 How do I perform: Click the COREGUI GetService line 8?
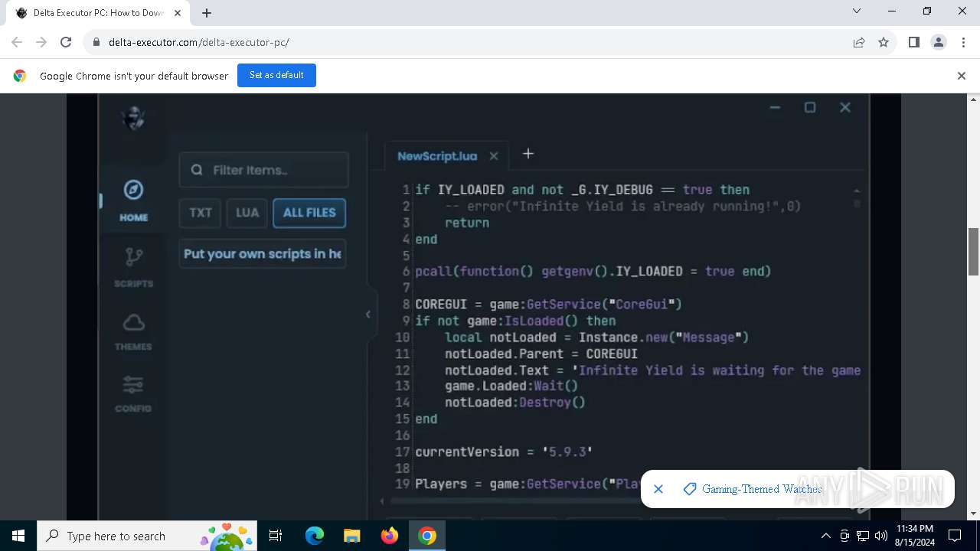548,305
